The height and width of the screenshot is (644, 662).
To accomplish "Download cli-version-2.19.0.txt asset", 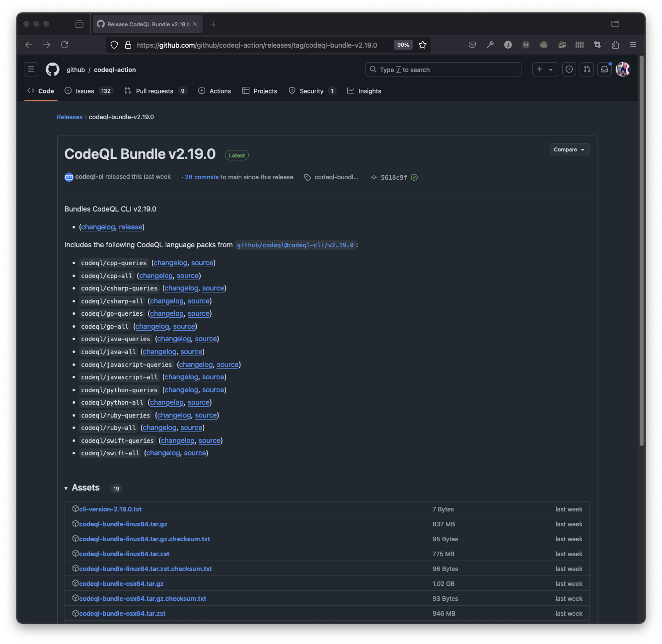I will point(110,509).
